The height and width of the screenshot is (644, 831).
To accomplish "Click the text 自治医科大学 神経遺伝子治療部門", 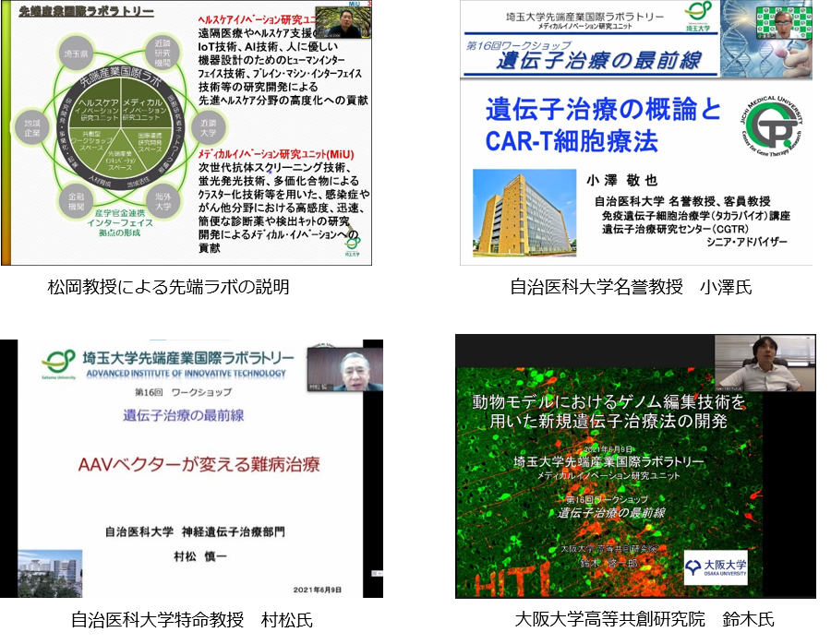I will [x=195, y=531].
